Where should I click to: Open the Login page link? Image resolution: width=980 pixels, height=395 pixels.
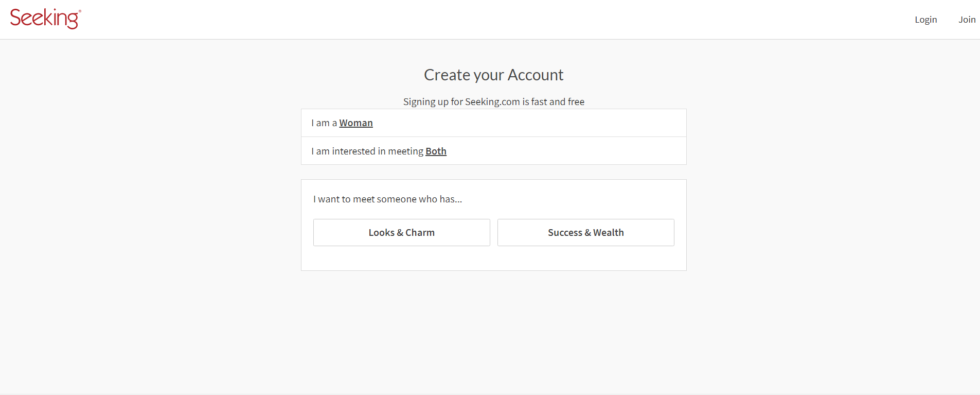coord(925,20)
